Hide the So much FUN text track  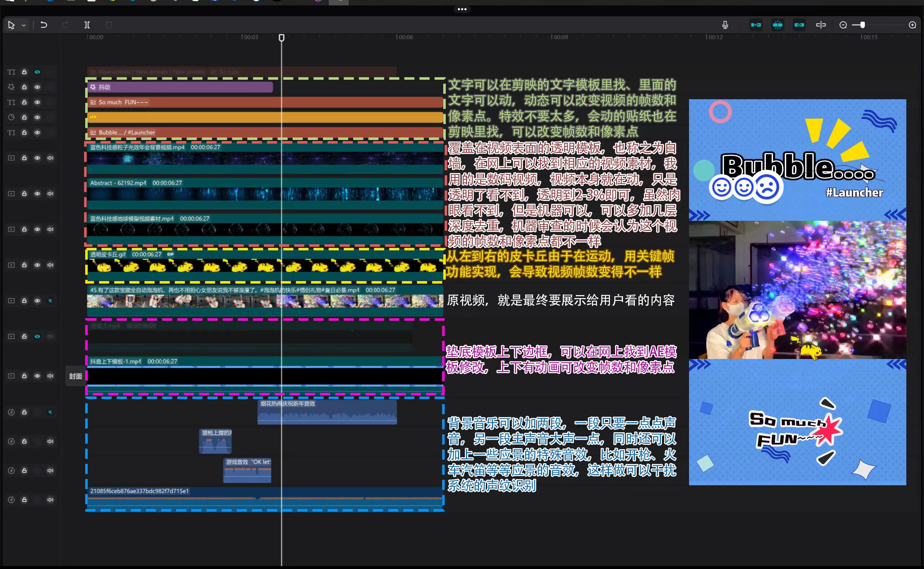37,102
